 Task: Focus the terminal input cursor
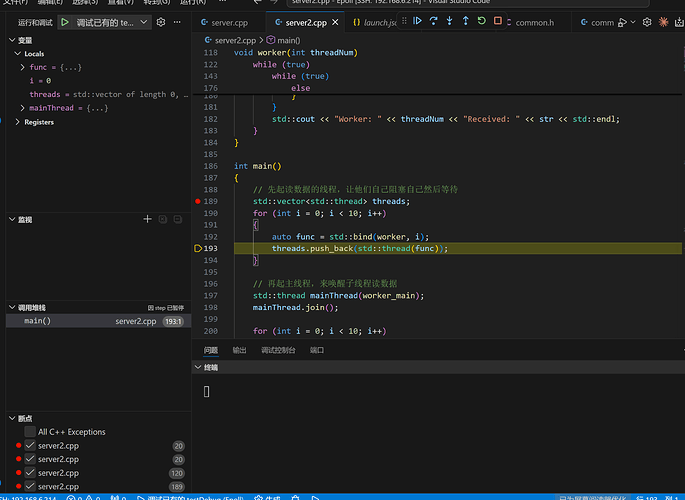(x=207, y=392)
